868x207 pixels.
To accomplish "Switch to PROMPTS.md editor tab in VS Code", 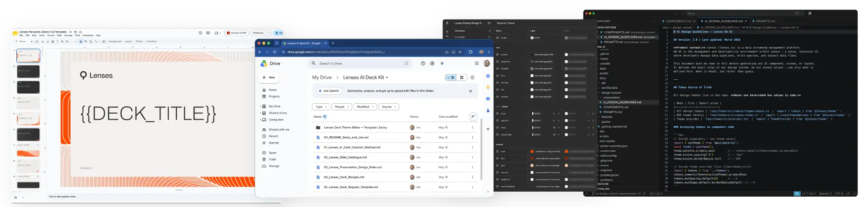I will coord(763,21).
